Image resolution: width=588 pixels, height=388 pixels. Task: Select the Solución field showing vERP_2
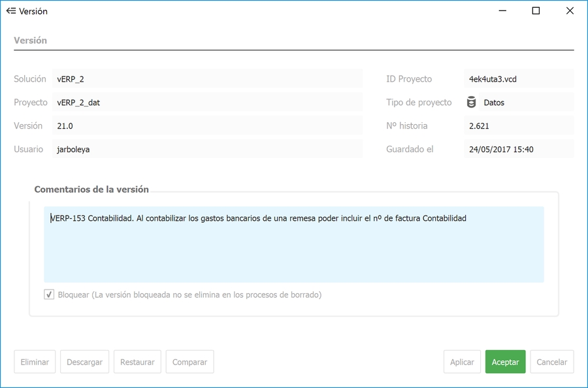[x=206, y=79]
